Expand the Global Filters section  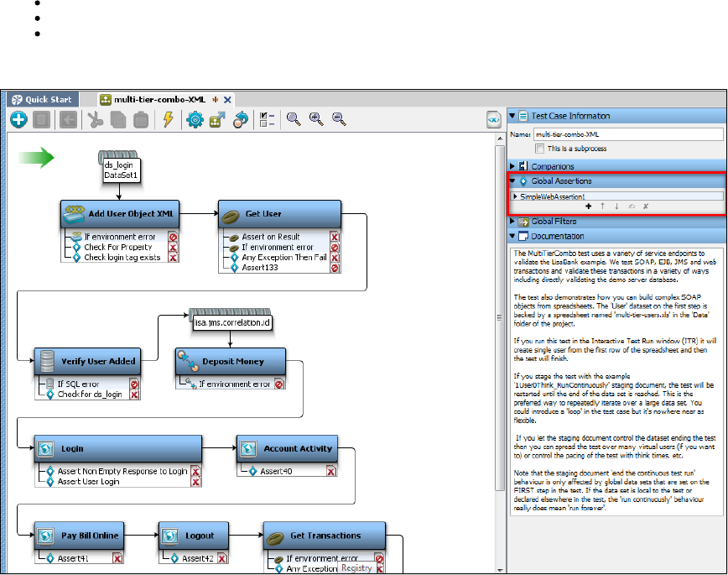coord(513,222)
